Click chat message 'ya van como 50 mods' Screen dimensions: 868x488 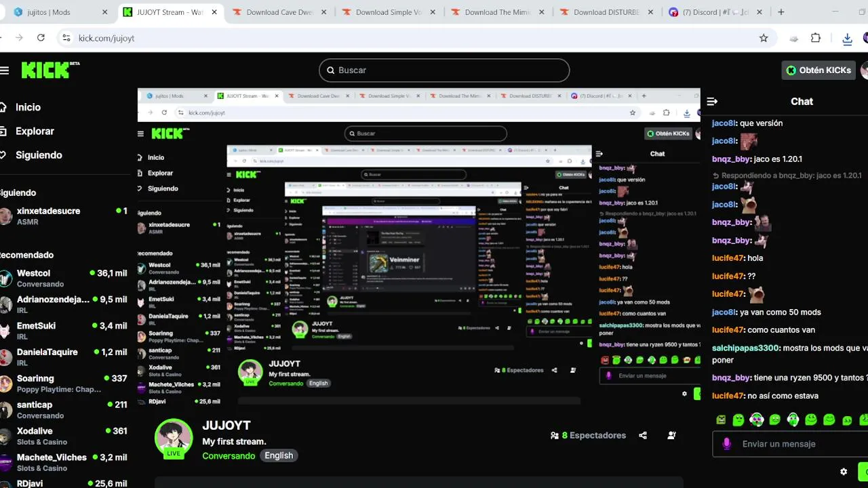pos(781,312)
